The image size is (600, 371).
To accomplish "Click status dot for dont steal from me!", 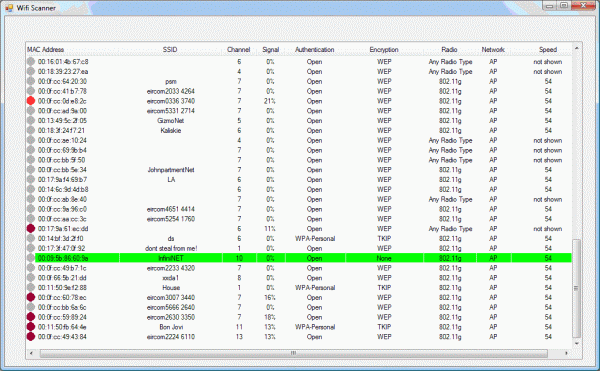I will click(x=31, y=248).
